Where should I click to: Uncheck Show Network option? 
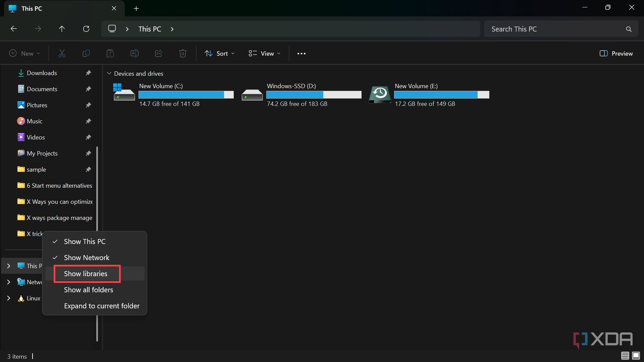tap(95, 257)
